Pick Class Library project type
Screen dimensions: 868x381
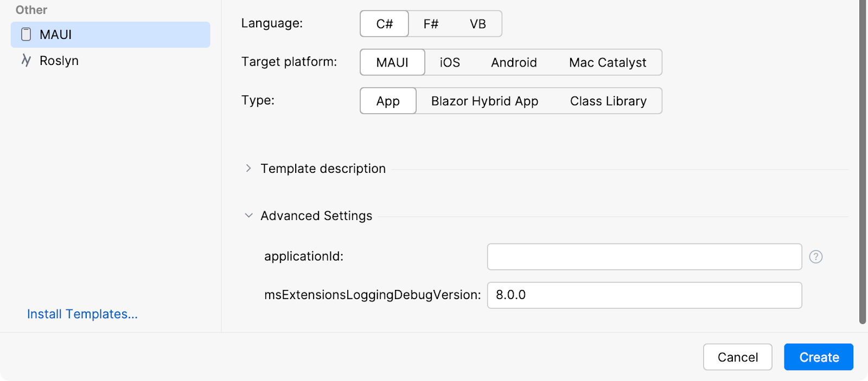[x=608, y=101]
